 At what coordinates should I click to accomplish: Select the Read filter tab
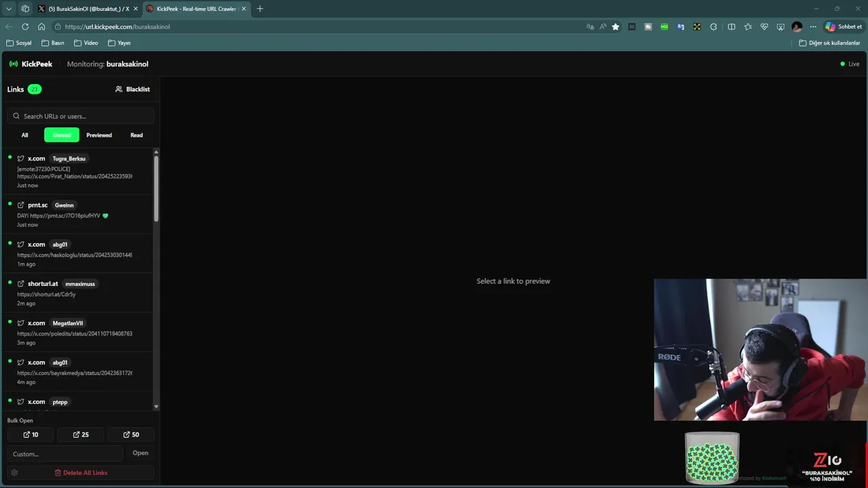coord(136,135)
